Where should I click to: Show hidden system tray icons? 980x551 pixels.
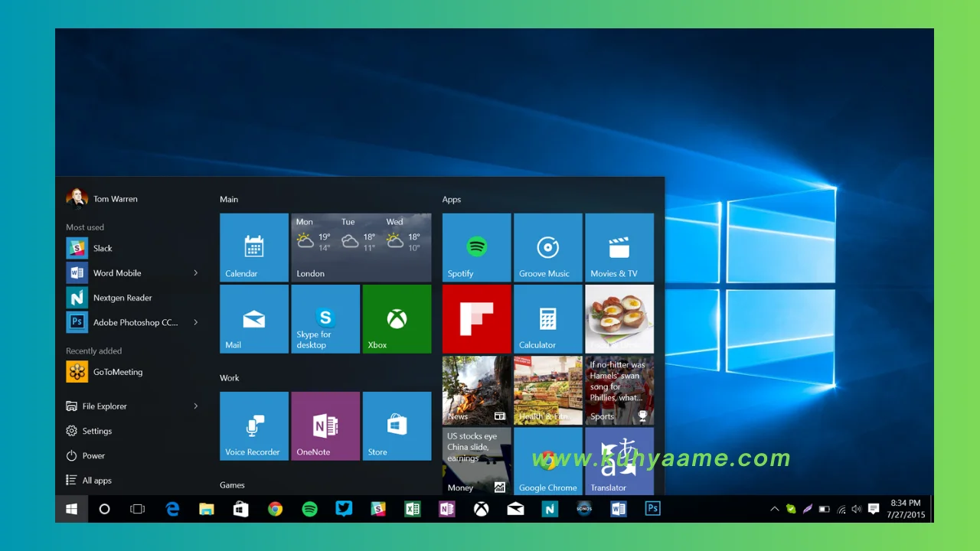tap(775, 509)
